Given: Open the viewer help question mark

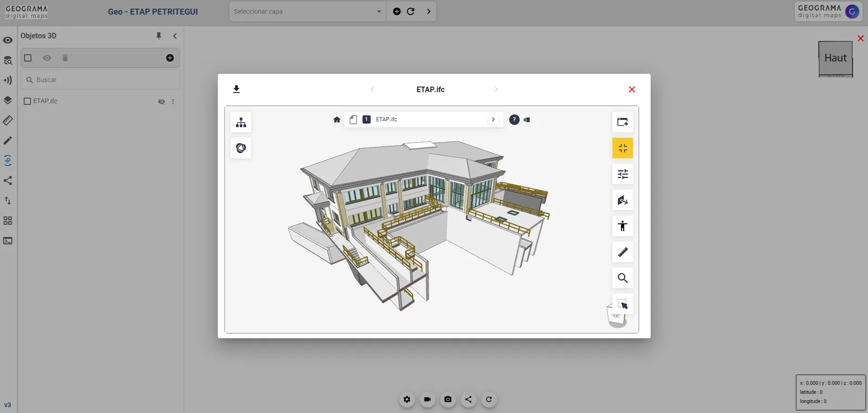Looking at the screenshot, I should pyautogui.click(x=514, y=119).
